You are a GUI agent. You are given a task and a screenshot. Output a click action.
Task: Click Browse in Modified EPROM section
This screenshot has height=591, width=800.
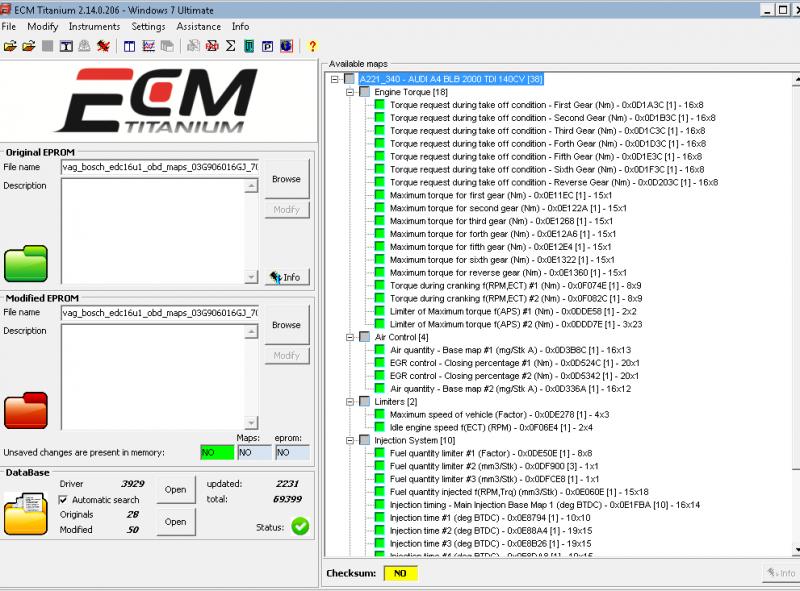pyautogui.click(x=286, y=325)
